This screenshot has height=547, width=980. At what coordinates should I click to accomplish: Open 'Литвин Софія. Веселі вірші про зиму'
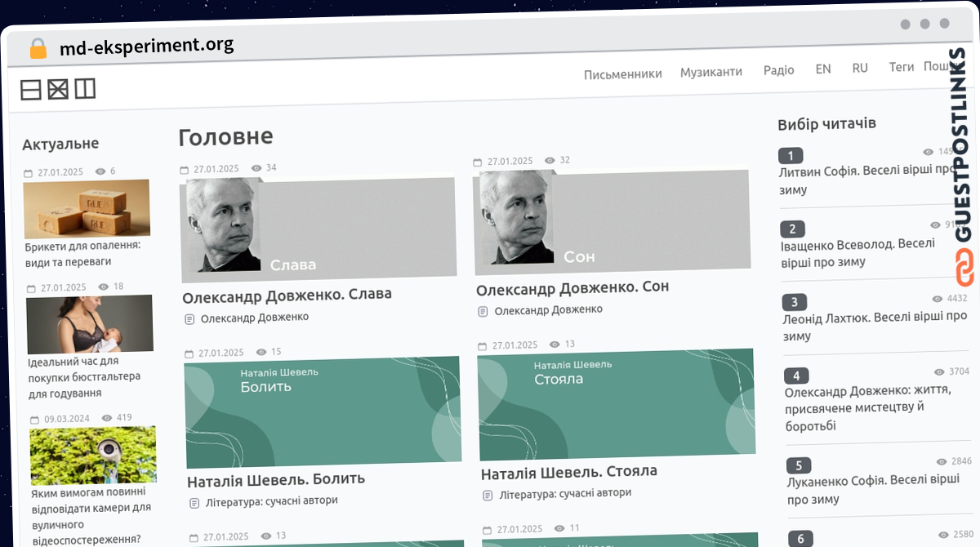pos(866,180)
